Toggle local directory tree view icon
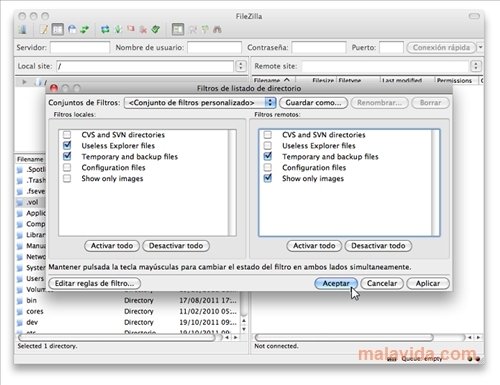The image size is (500, 385). point(58,30)
